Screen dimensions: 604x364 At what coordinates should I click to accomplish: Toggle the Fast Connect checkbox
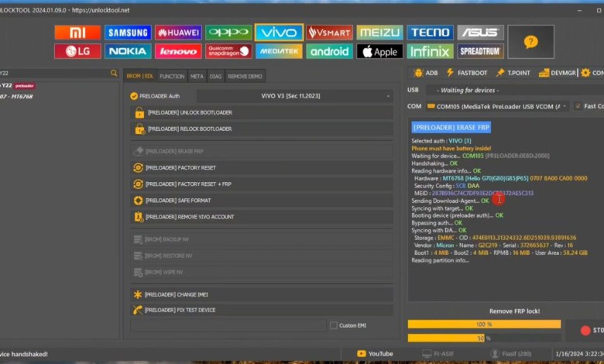(578, 106)
